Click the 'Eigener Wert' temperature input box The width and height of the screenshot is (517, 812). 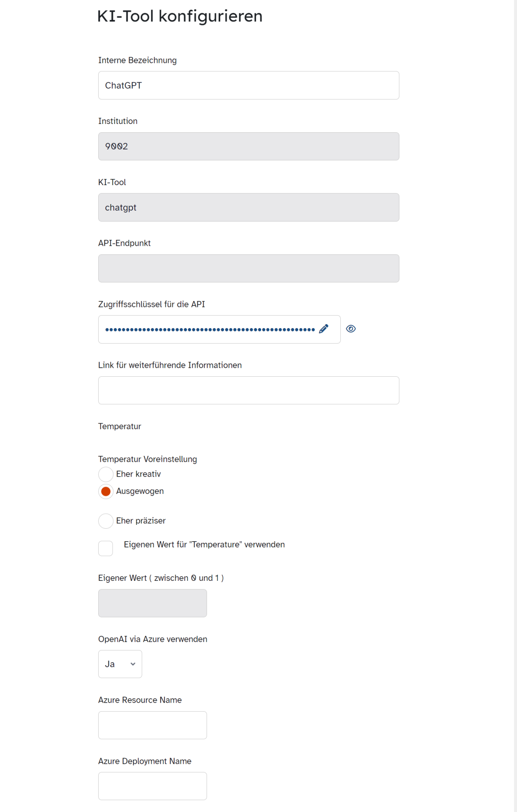pyautogui.click(x=153, y=603)
